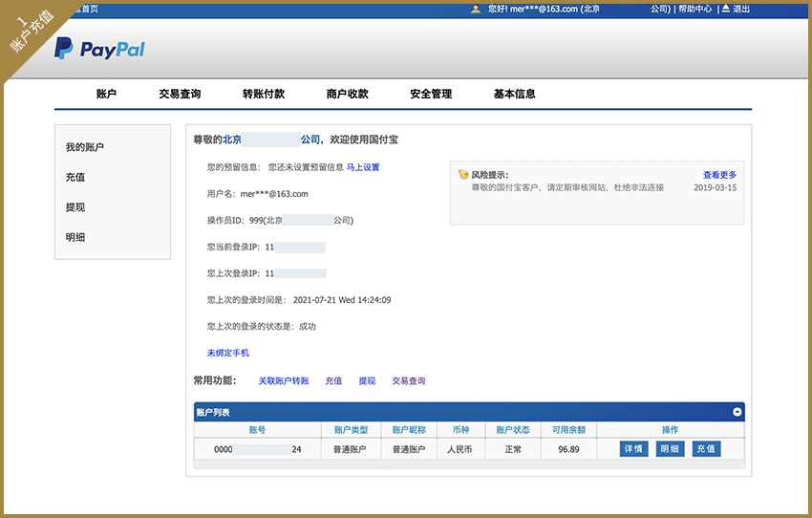Click the 账户昵称 column header
The height and width of the screenshot is (518, 812).
point(409,430)
